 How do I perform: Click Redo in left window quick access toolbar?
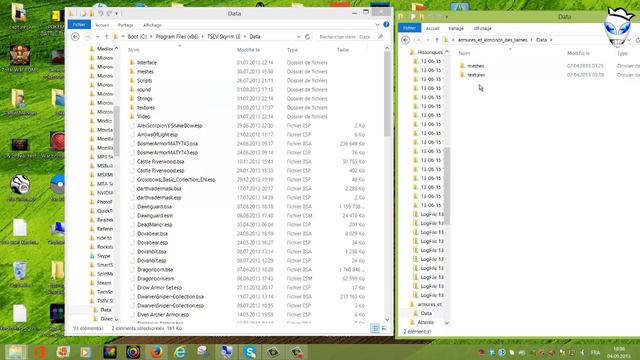(109, 13)
